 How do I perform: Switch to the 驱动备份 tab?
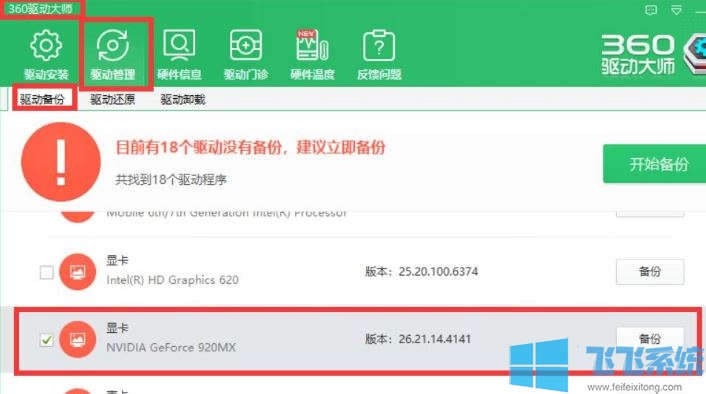pyautogui.click(x=42, y=99)
